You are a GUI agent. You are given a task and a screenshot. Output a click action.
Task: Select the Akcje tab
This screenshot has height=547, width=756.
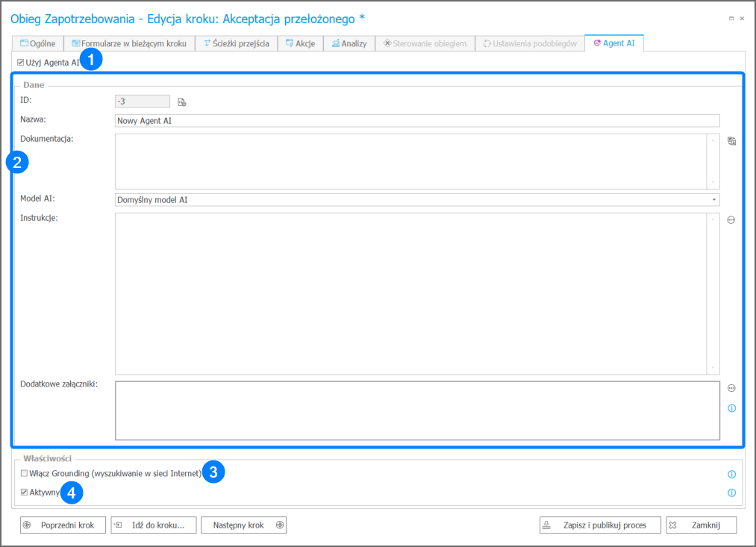[x=300, y=43]
